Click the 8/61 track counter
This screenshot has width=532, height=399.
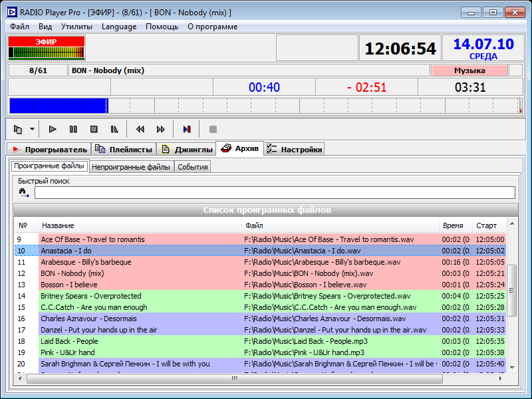coord(38,70)
